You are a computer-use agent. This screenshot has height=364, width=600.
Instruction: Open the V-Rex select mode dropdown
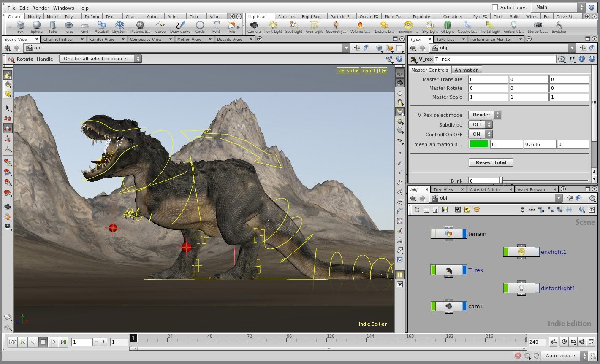484,115
